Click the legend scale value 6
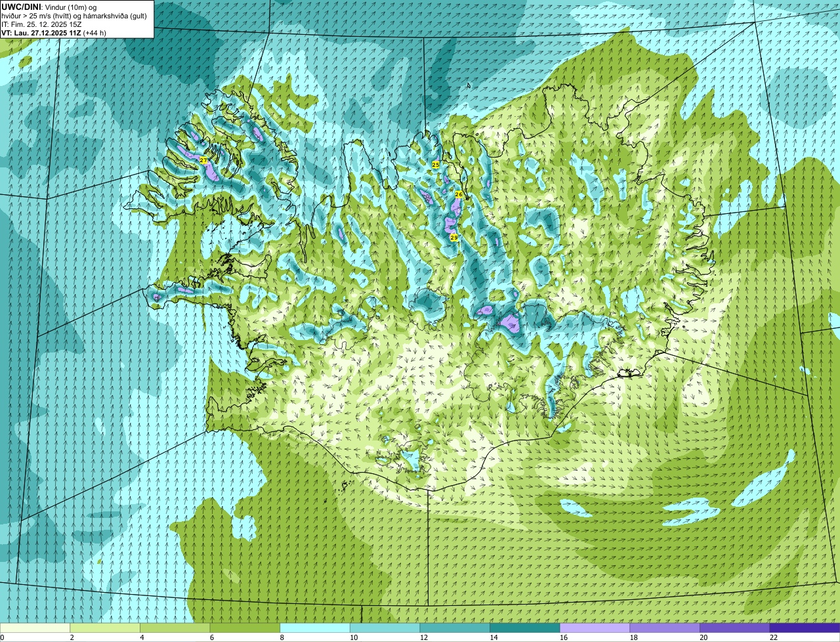The width and height of the screenshot is (840, 642). point(211,637)
